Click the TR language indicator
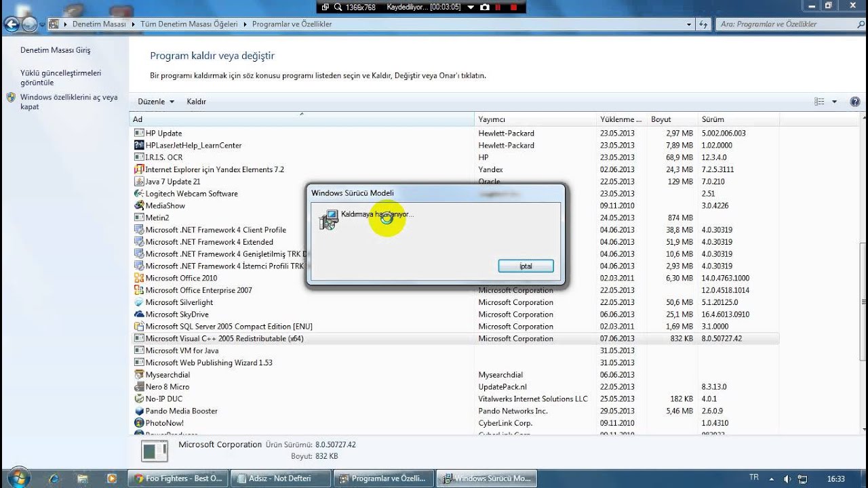This screenshot has height=488, width=868. pos(754,477)
